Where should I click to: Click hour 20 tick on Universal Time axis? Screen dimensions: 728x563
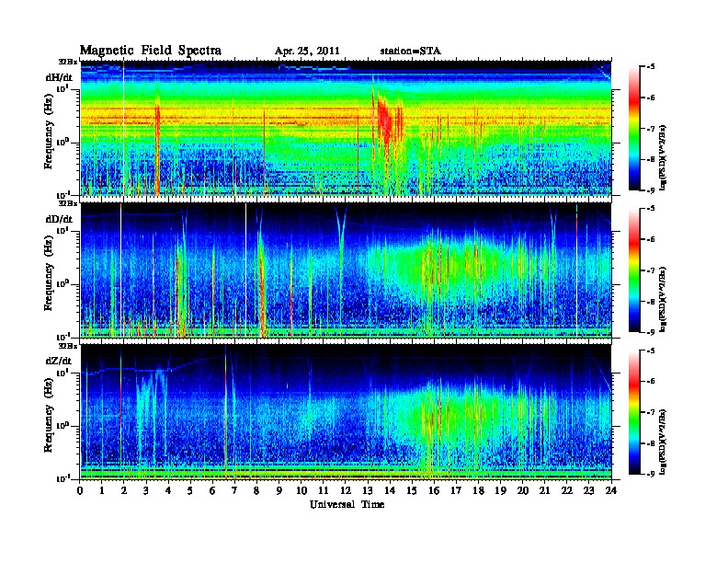(x=523, y=490)
